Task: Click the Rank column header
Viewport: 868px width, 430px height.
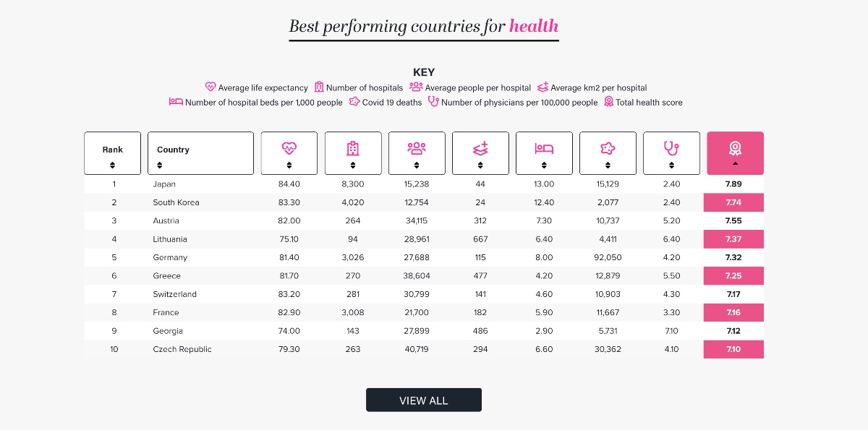Action: pos(113,150)
